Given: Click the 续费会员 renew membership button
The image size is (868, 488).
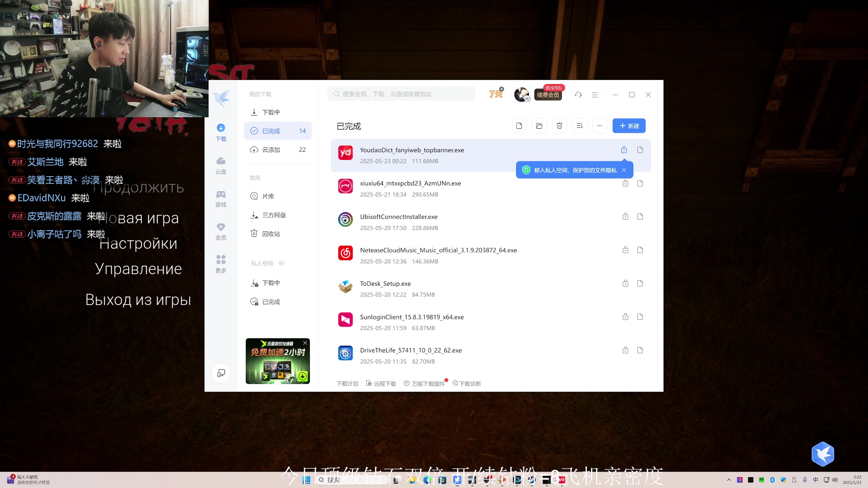Looking at the screenshot, I should tap(548, 95).
